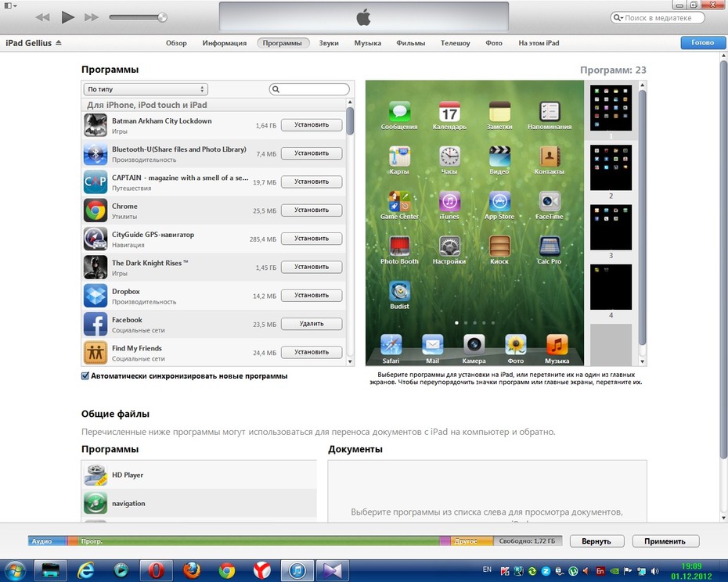The width and height of the screenshot is (728, 582).
Task: Select the Bluetooth-U app icon in list
Action: point(96,153)
